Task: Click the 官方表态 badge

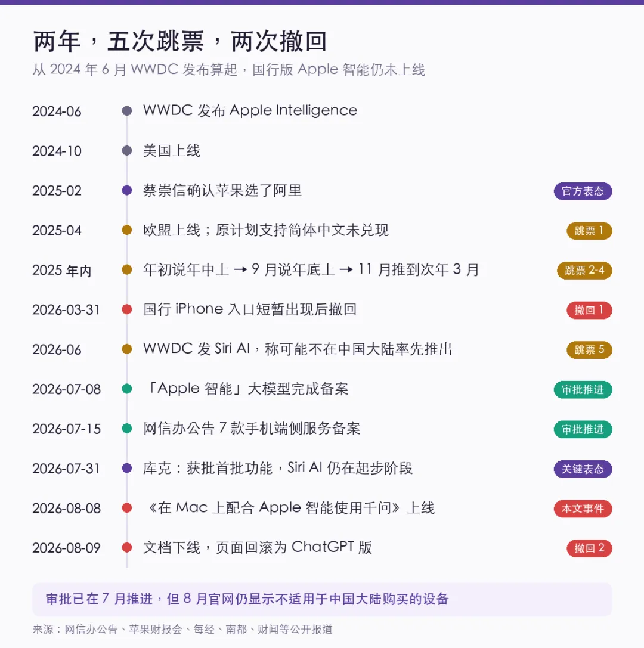Action: (583, 191)
